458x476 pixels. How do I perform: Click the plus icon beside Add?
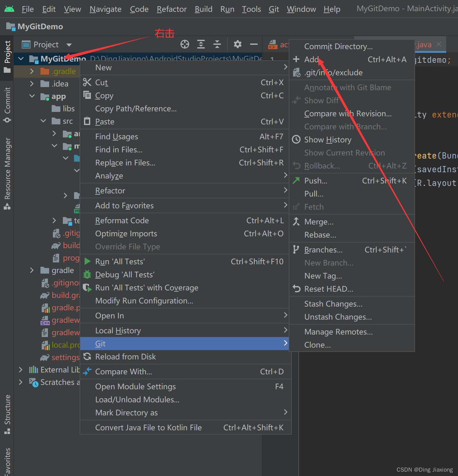(296, 59)
